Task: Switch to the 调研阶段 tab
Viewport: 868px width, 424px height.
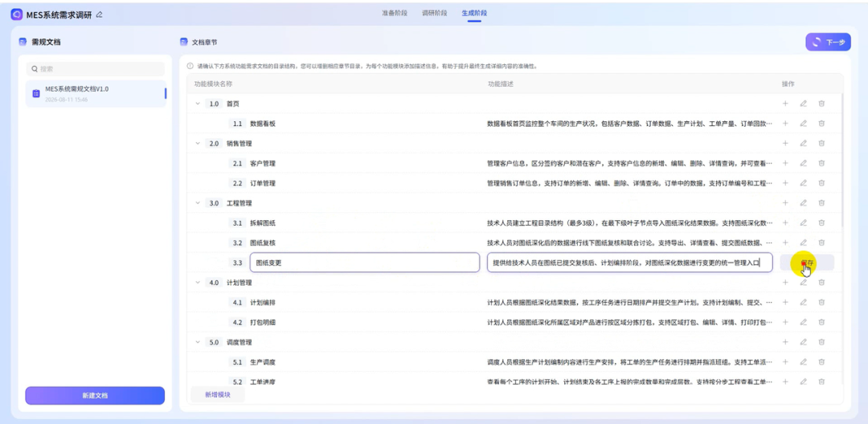Action: pyautogui.click(x=435, y=13)
